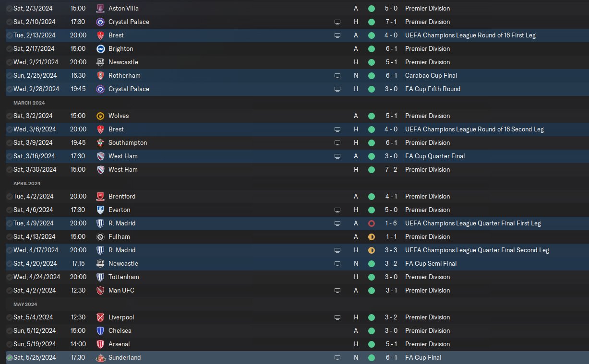Screen dimensions: 589x364
Task: Toggle the check circle on the Sunderland FA Cup Final row
Action: [x=9, y=357]
